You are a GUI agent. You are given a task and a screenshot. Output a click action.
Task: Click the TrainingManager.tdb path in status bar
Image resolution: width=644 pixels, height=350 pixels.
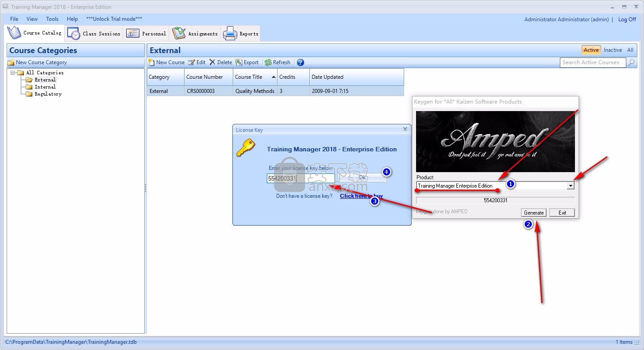pyautogui.click(x=71, y=342)
